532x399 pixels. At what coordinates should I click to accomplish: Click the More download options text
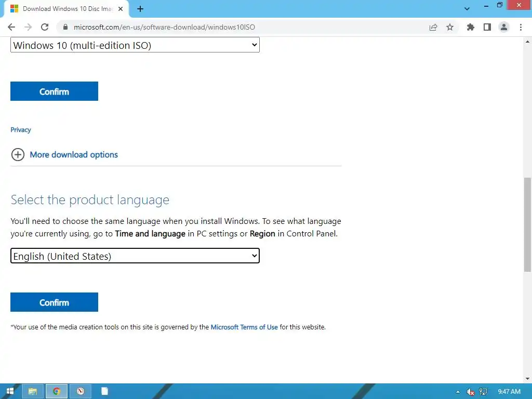[74, 155]
